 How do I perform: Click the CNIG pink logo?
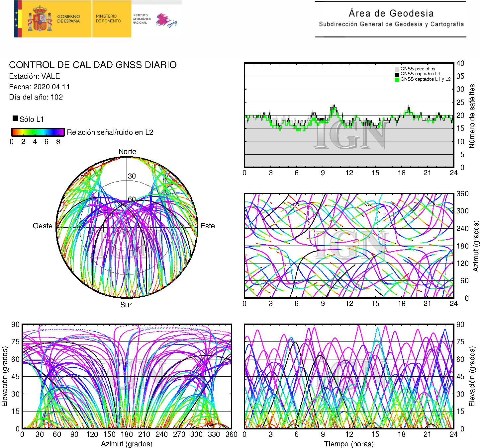pos(166,20)
